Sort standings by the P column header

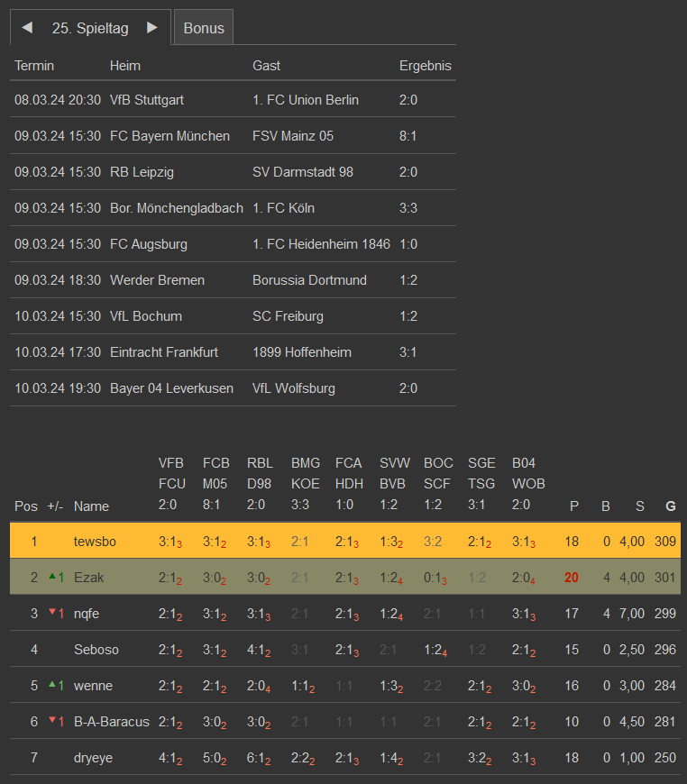[x=573, y=506]
